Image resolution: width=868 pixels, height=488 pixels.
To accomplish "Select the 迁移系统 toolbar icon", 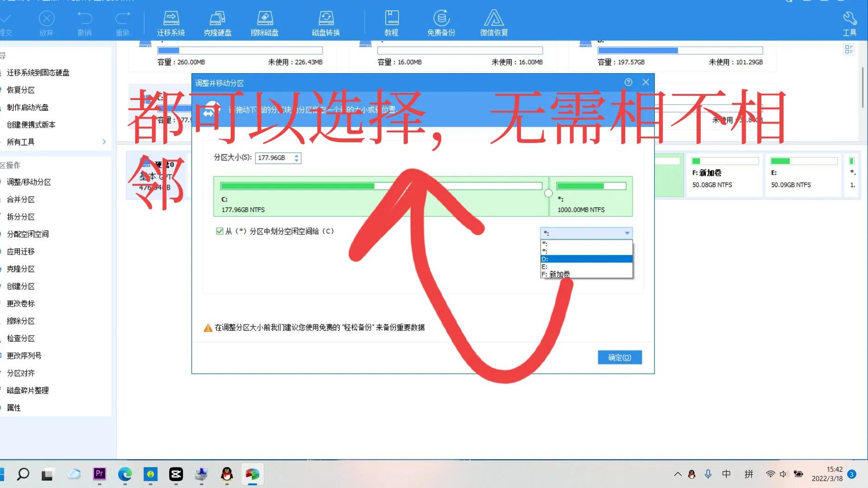I will pos(171,22).
